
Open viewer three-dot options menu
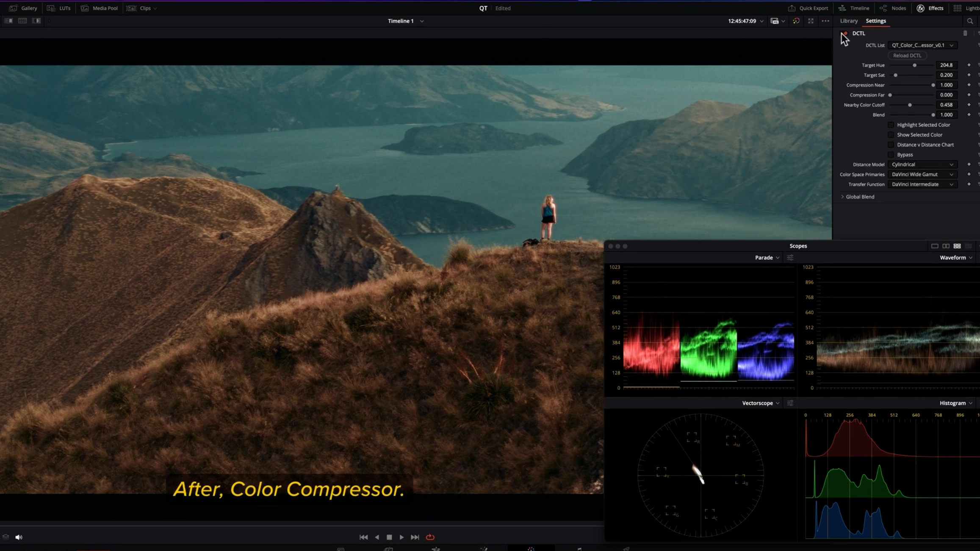(825, 21)
